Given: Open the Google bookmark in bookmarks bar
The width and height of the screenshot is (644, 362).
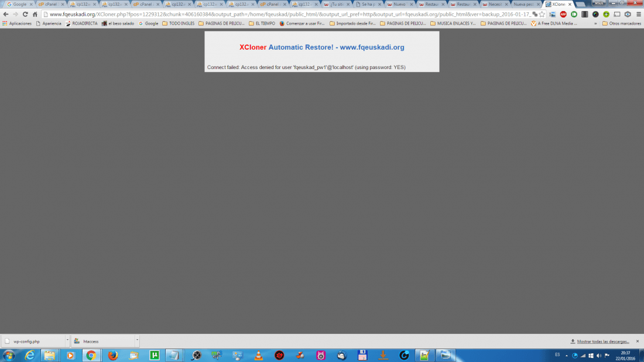Looking at the screenshot, I should pos(148,23).
